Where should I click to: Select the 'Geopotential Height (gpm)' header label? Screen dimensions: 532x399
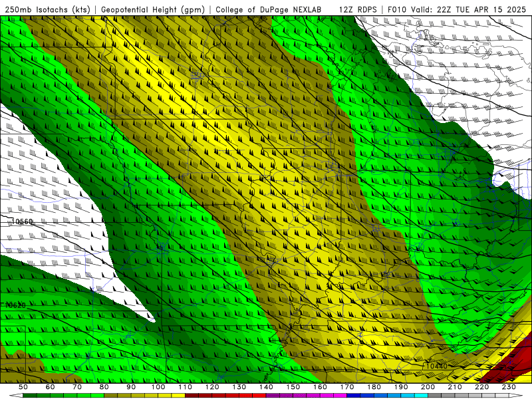point(153,9)
